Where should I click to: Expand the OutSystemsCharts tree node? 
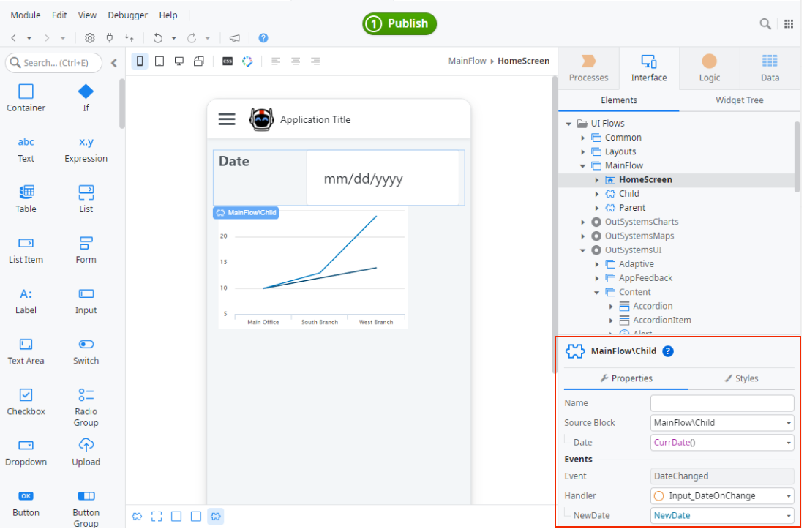[583, 222]
